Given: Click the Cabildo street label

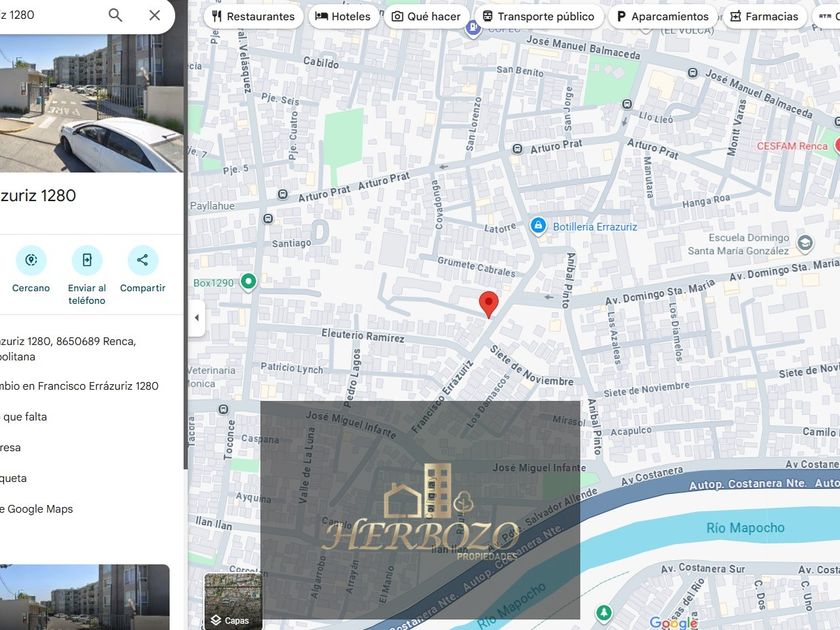Looking at the screenshot, I should pyautogui.click(x=321, y=62).
